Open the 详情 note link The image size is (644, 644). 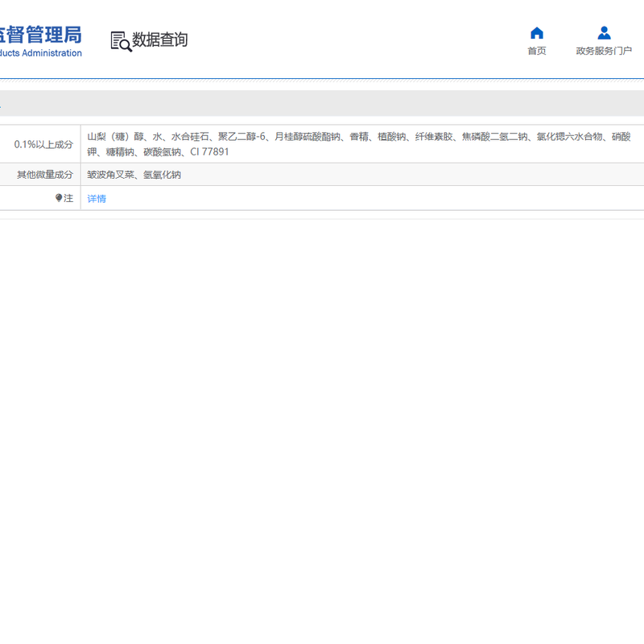(x=97, y=199)
